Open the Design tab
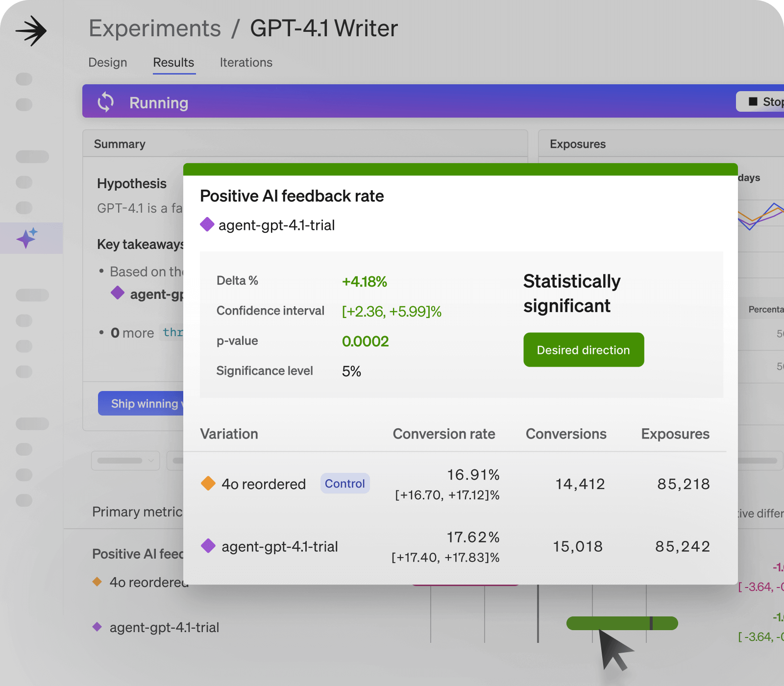Screen dimensions: 784x686 108,63
